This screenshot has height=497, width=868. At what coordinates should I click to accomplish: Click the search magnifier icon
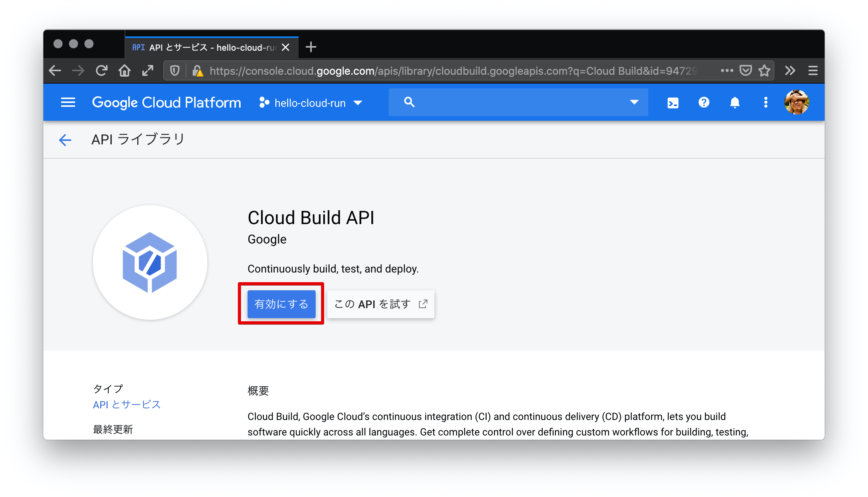pos(409,102)
